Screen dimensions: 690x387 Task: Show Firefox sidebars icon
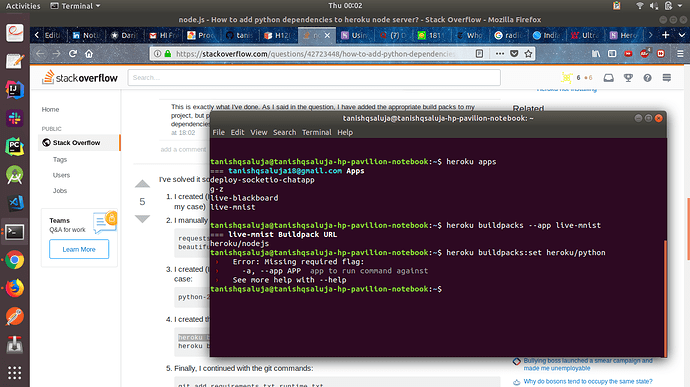click(x=612, y=54)
